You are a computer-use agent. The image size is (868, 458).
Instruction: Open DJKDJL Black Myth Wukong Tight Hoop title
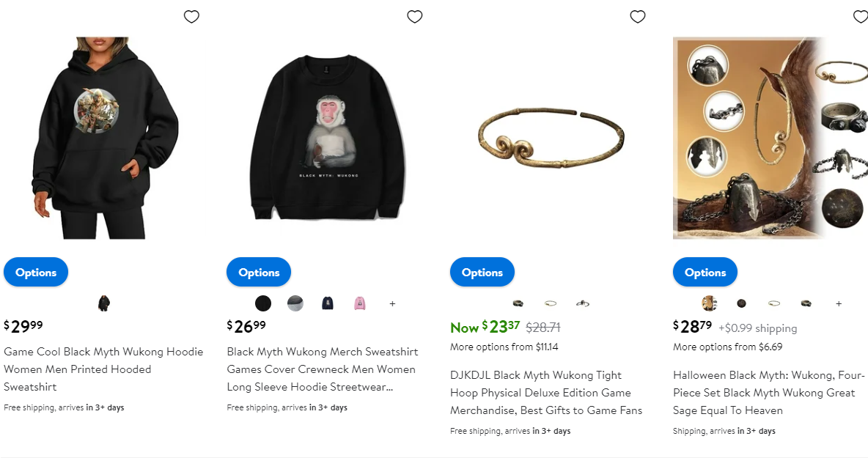[x=546, y=393]
